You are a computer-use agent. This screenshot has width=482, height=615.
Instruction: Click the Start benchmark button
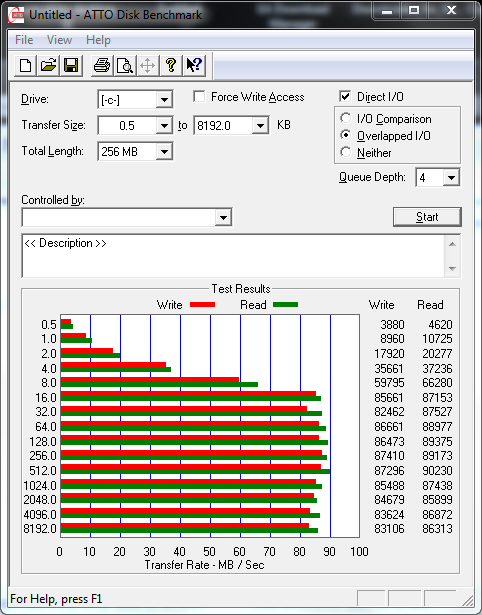(427, 217)
